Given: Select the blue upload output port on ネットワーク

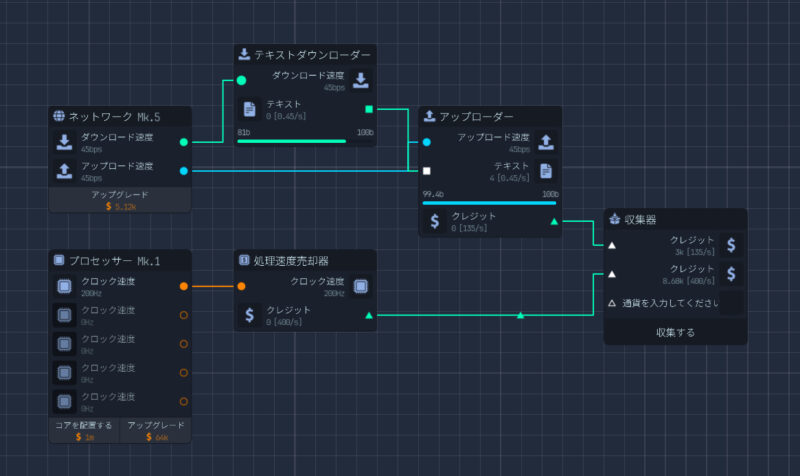Looking at the screenshot, I should pos(183,171).
